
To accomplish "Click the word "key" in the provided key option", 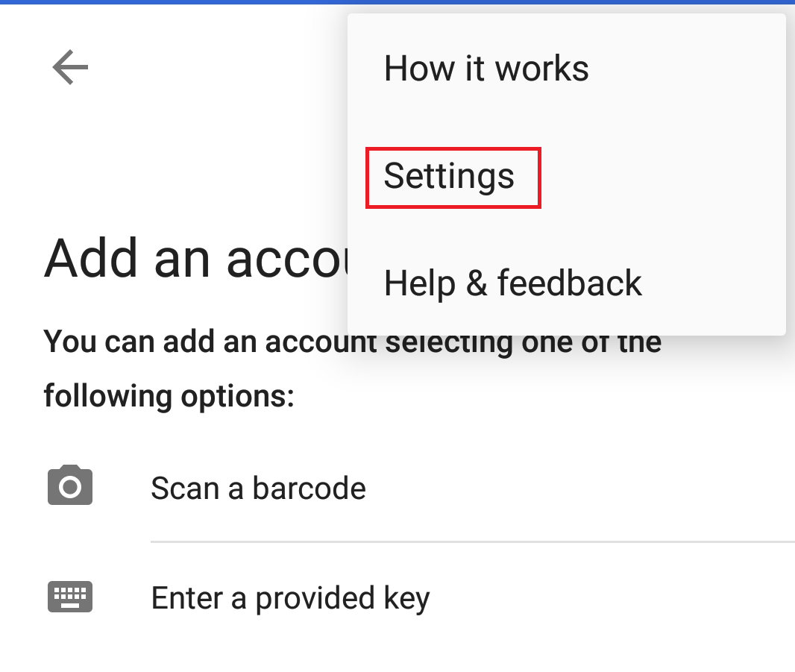I will point(407,599).
